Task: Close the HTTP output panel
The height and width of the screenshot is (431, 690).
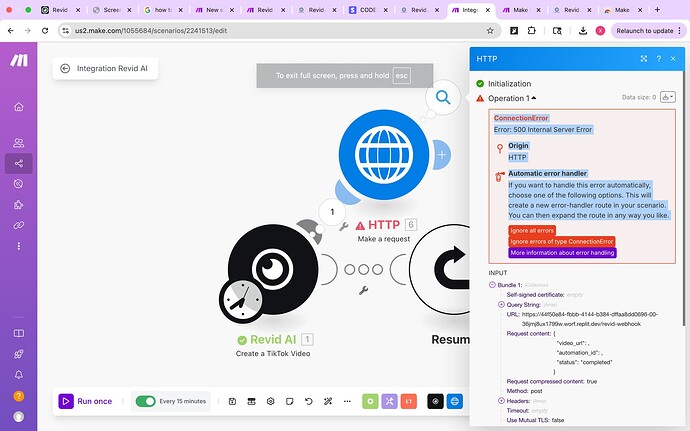Action: (673, 59)
